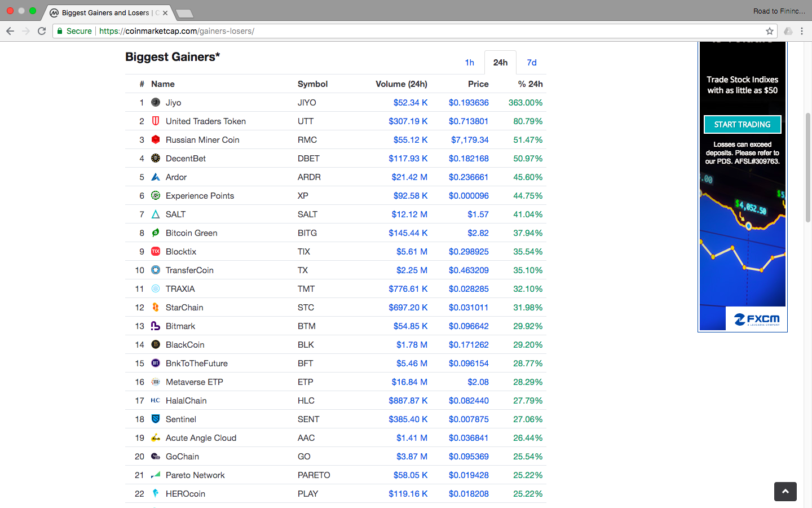
Task: Click the GoChain logo icon
Action: [156, 456]
